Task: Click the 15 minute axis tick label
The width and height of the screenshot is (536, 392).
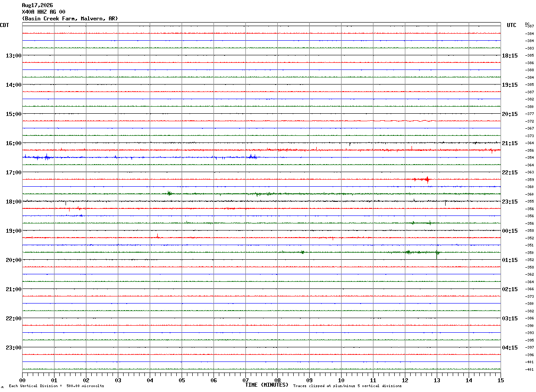Action: pos(501,380)
